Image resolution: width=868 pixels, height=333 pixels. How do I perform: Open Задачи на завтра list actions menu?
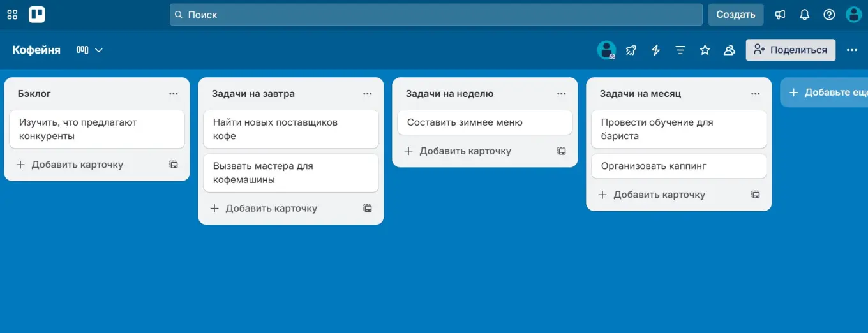[x=368, y=94]
